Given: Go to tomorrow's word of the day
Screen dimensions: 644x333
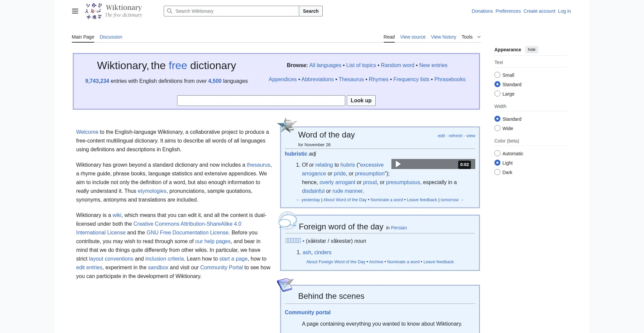Looking at the screenshot, I should (452, 200).
